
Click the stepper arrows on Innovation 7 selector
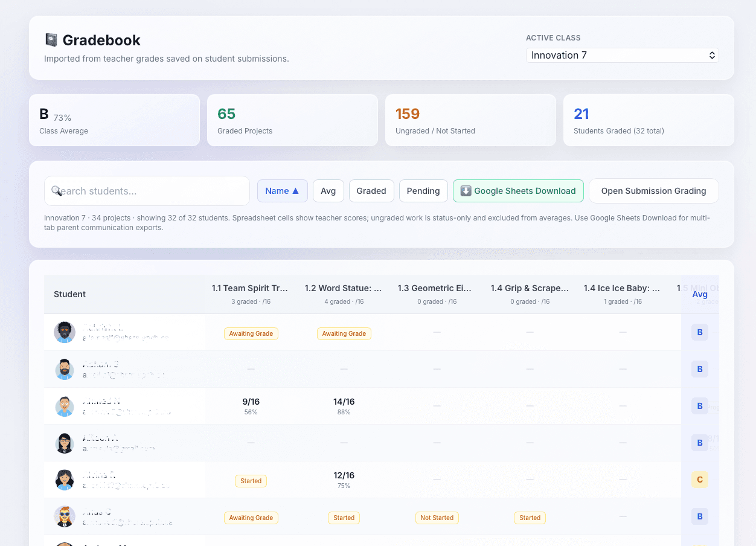pyautogui.click(x=713, y=55)
